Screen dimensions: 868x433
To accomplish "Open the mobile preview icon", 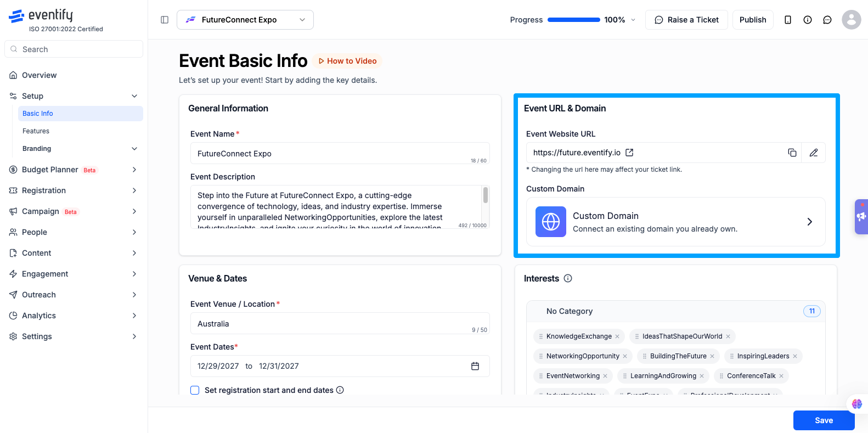I will tap(788, 20).
